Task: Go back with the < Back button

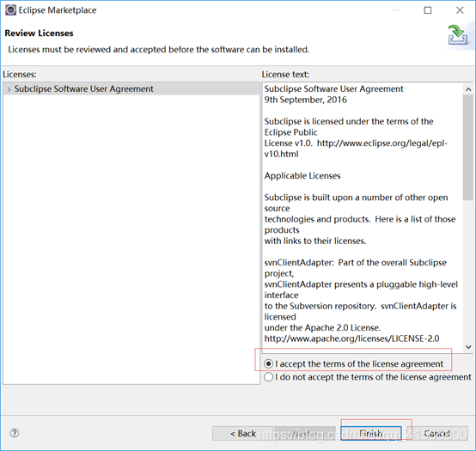Action: click(243, 434)
